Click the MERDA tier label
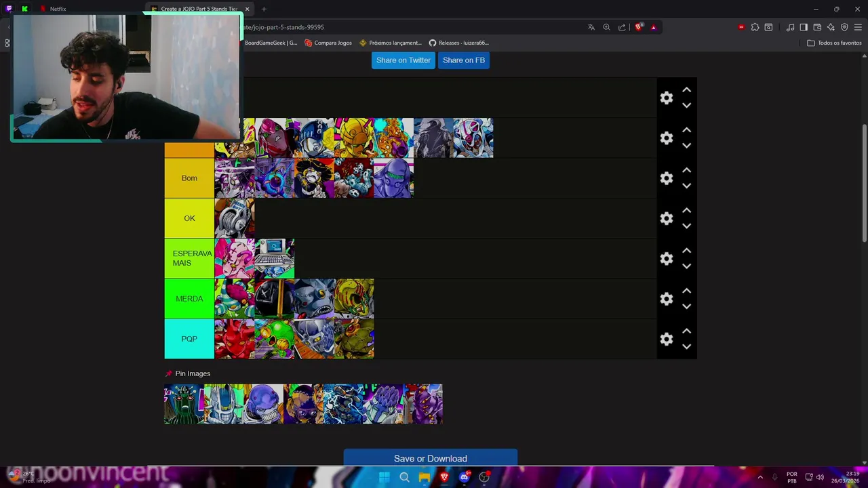The width and height of the screenshot is (868, 488). 189,299
